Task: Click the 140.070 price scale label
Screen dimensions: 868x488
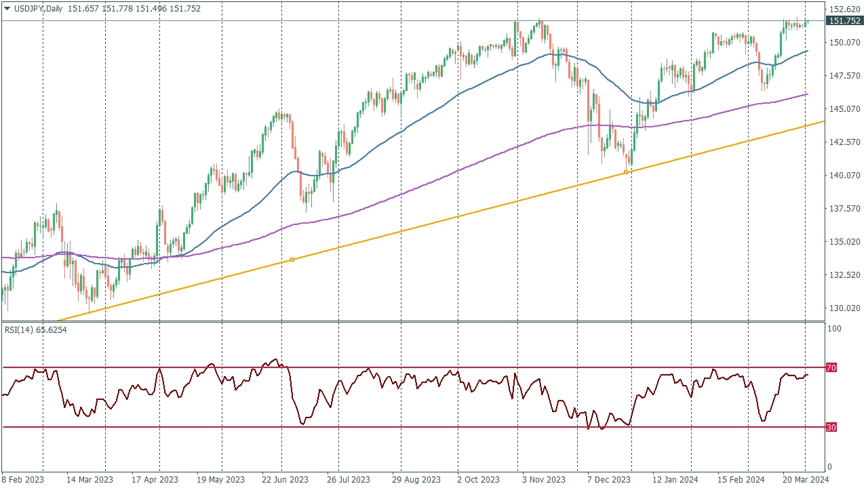Action: 845,176
